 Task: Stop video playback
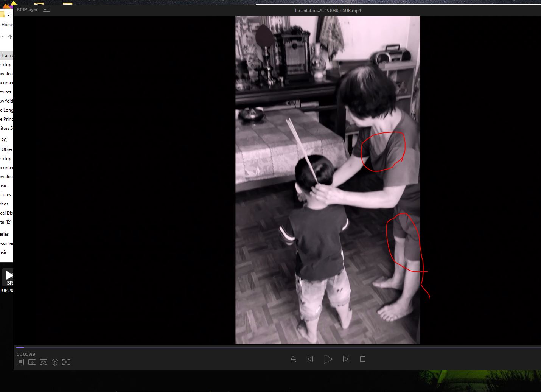(x=362, y=359)
